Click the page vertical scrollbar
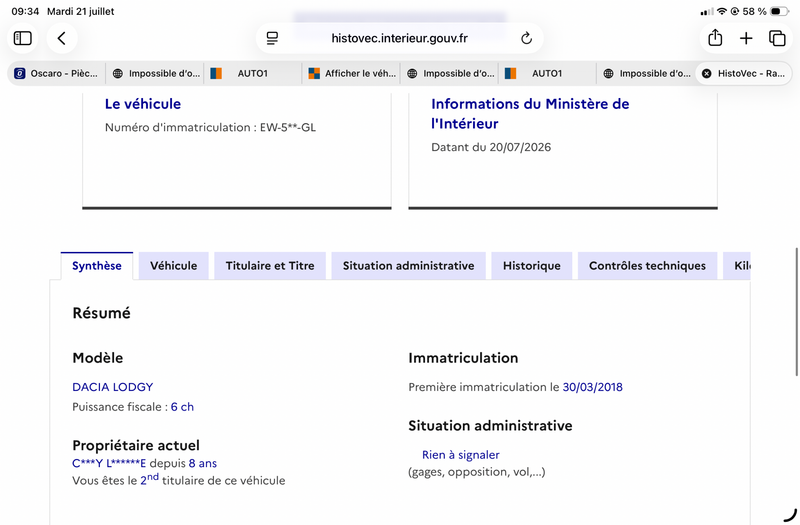This screenshot has width=800, height=525. point(796,312)
